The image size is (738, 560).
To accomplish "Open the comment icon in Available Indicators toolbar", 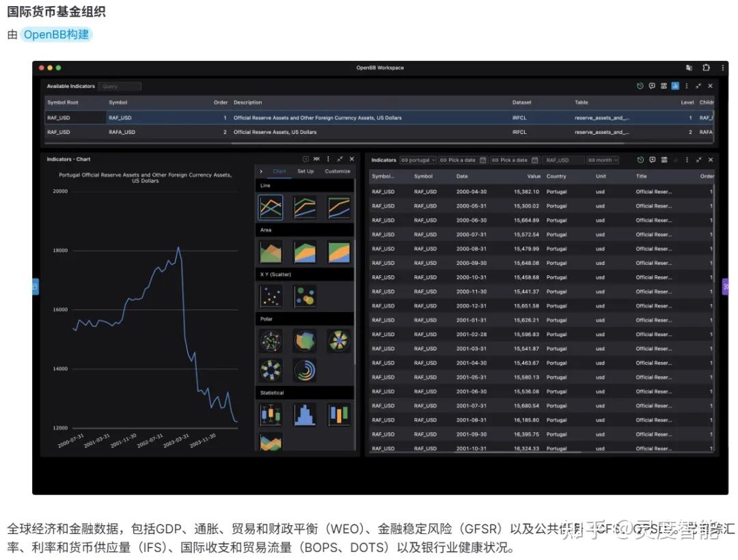I will pos(652,85).
